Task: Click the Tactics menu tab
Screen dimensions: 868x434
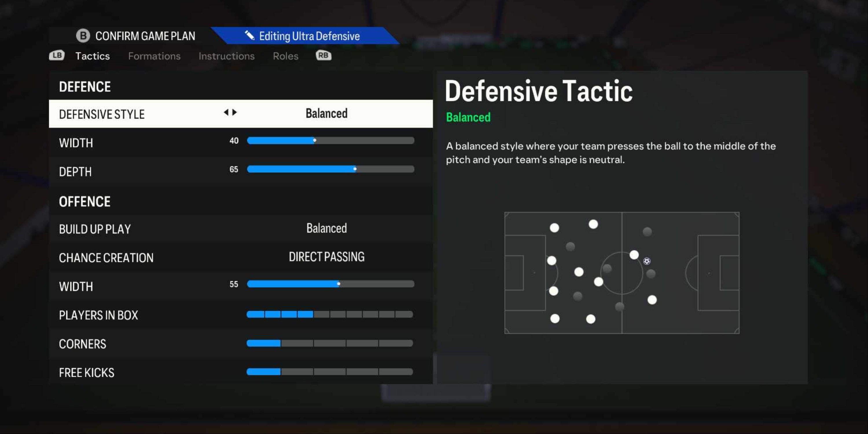Action: point(92,55)
